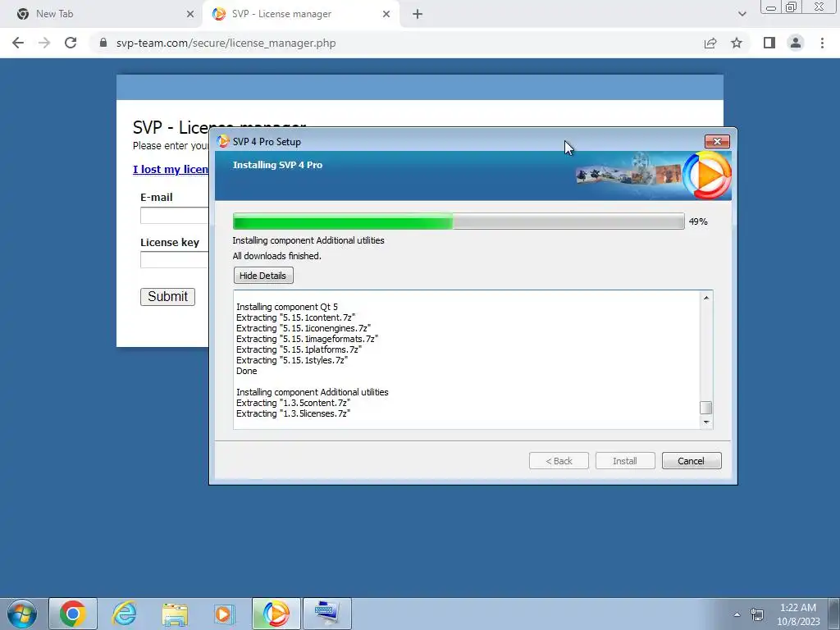Reload the current page
Viewport: 840px width, 630px height.
pyautogui.click(x=71, y=43)
